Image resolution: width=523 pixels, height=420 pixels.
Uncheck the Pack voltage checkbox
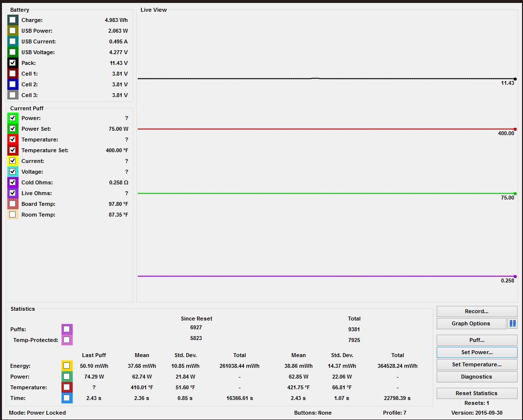coord(13,63)
